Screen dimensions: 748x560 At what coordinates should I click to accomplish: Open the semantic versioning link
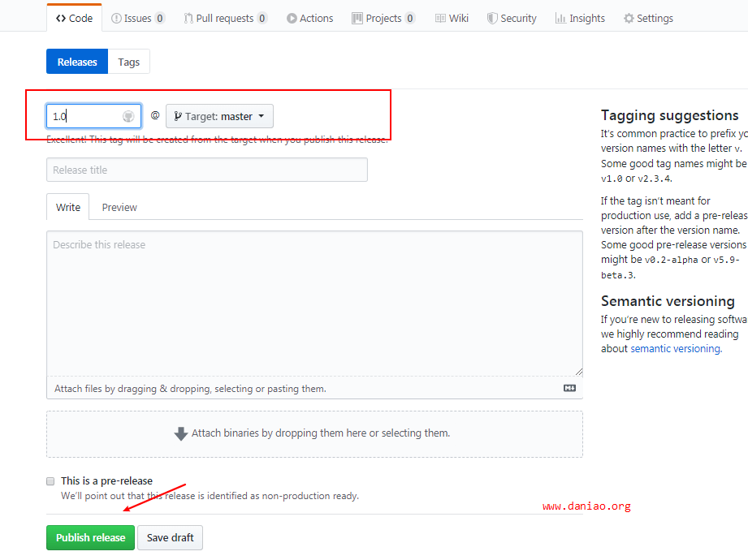pos(675,349)
